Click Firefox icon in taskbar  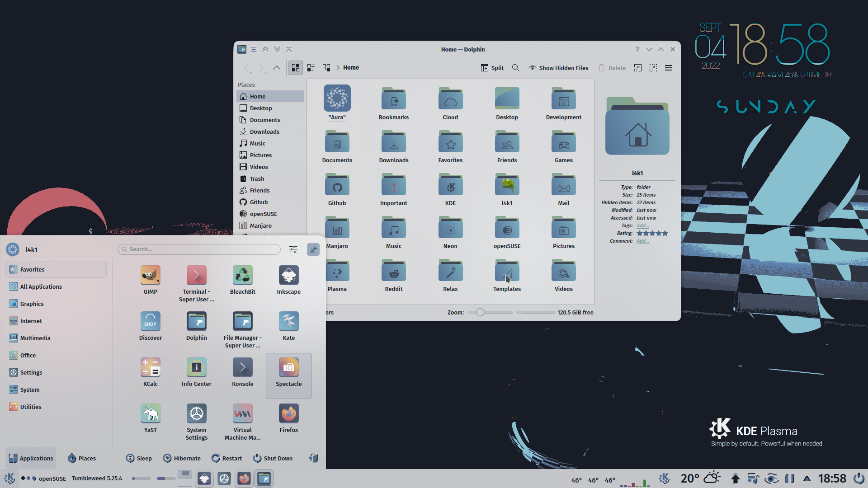(x=244, y=479)
